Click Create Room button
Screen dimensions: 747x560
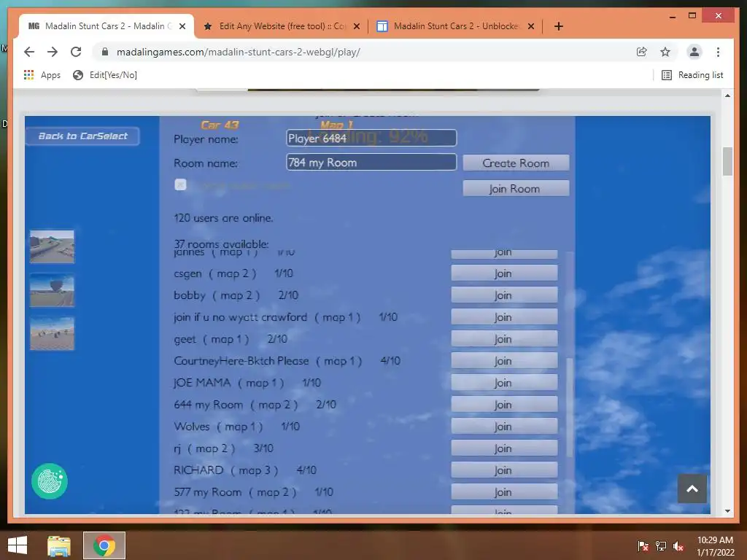coord(516,163)
